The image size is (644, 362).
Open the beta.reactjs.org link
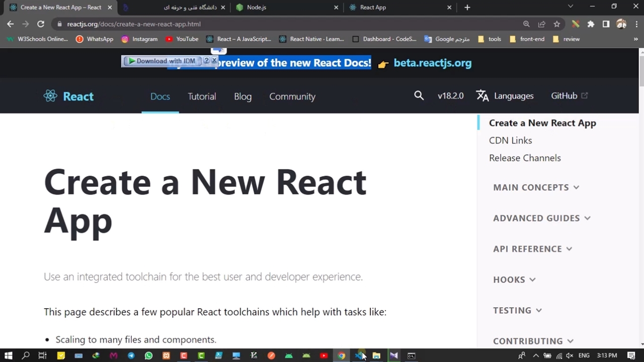pyautogui.click(x=432, y=63)
